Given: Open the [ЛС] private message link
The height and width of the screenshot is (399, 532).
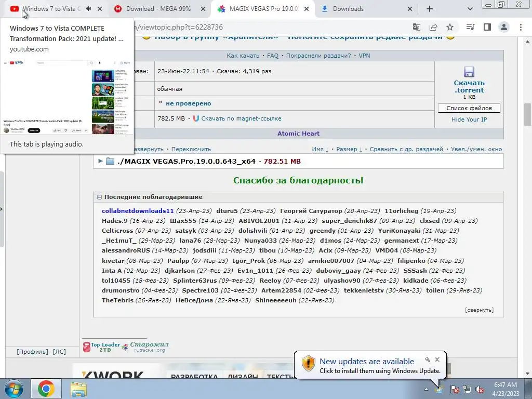Looking at the screenshot, I should click(x=59, y=352).
